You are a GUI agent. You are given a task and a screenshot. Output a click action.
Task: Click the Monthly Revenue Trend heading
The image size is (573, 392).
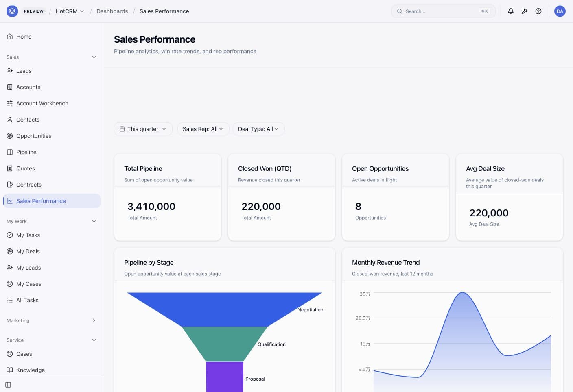point(386,262)
